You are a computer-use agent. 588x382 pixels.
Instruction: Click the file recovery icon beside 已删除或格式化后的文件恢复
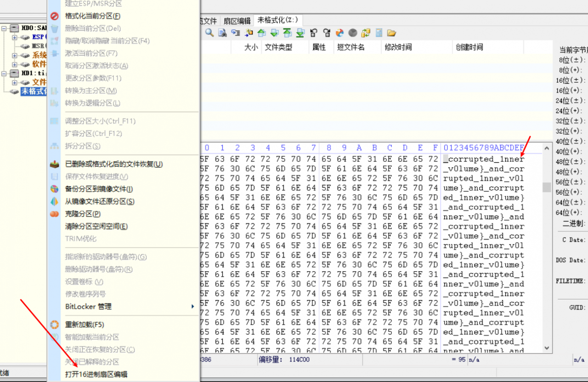coord(55,164)
